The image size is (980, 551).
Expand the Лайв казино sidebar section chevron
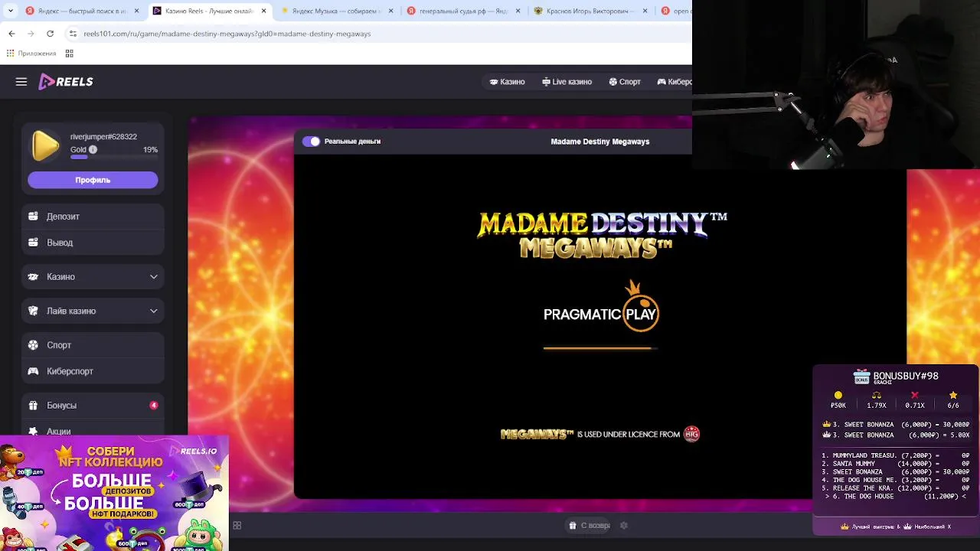(154, 311)
